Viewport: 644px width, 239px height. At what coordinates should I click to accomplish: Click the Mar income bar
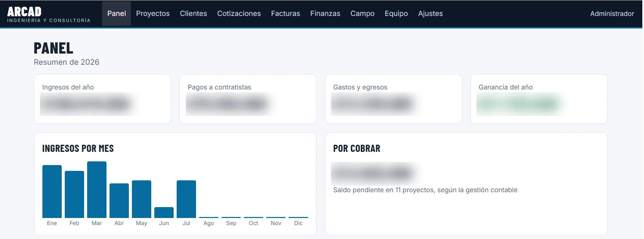click(97, 190)
